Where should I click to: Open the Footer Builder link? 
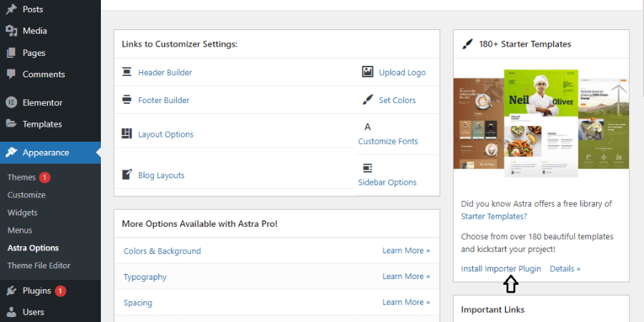164,100
